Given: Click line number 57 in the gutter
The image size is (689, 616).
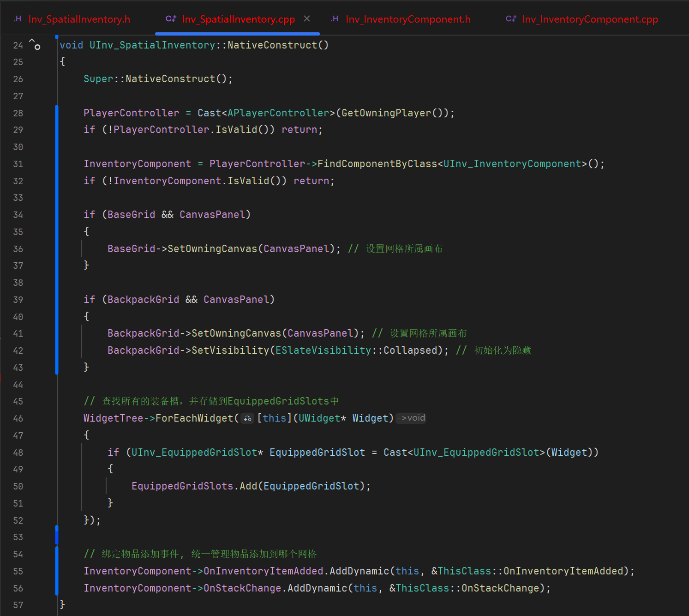Looking at the screenshot, I should (18, 605).
